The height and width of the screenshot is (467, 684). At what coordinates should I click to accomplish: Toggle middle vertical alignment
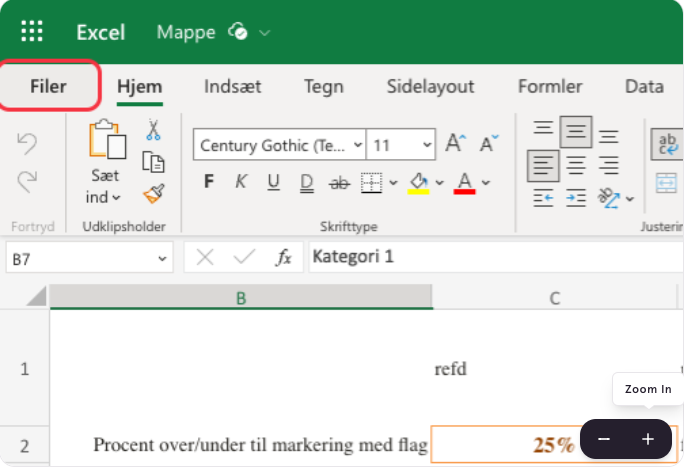click(x=576, y=132)
